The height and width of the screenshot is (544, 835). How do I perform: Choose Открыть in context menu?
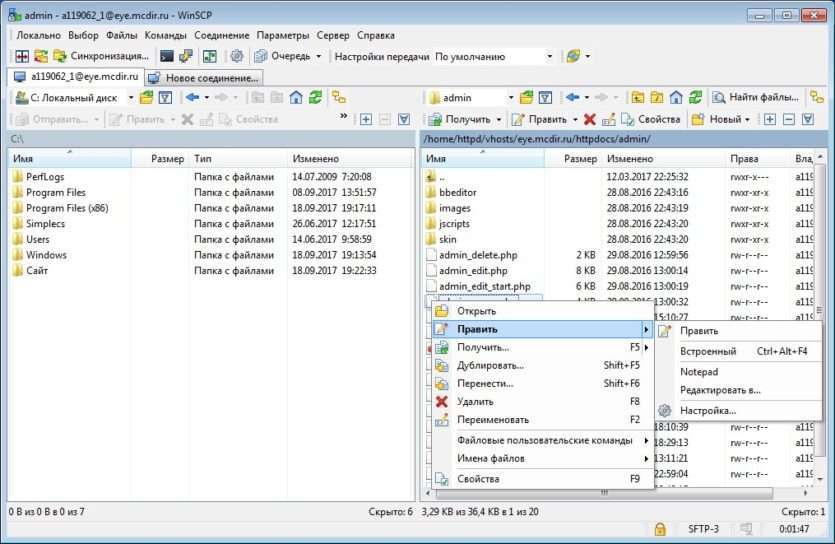point(542,311)
